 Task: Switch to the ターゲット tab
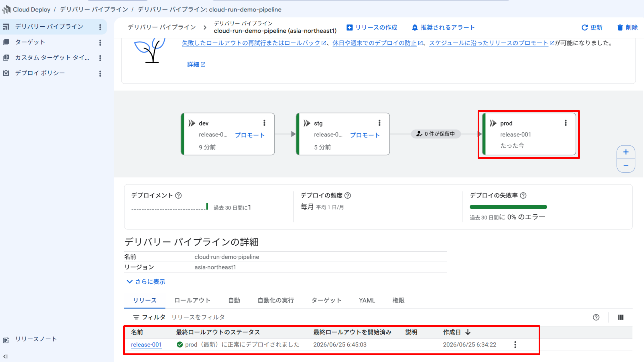(326, 300)
